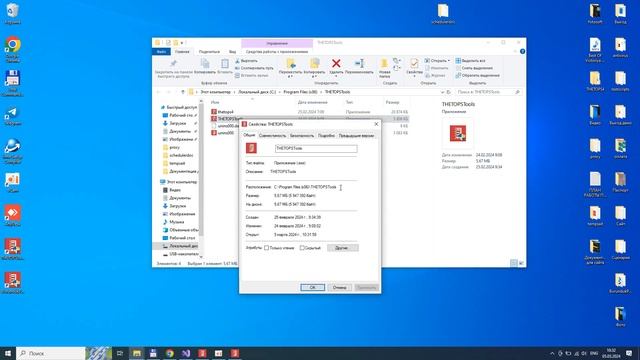Click Windows Start button
The image size is (640, 360).
click(x=8, y=353)
